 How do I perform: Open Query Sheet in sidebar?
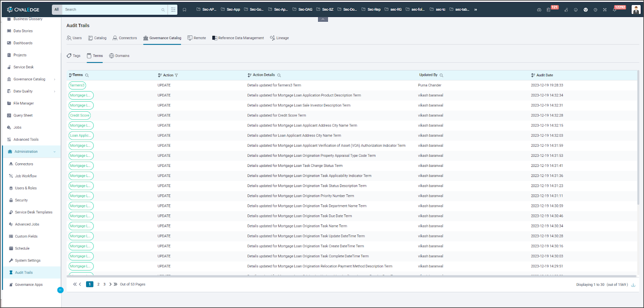(23, 116)
